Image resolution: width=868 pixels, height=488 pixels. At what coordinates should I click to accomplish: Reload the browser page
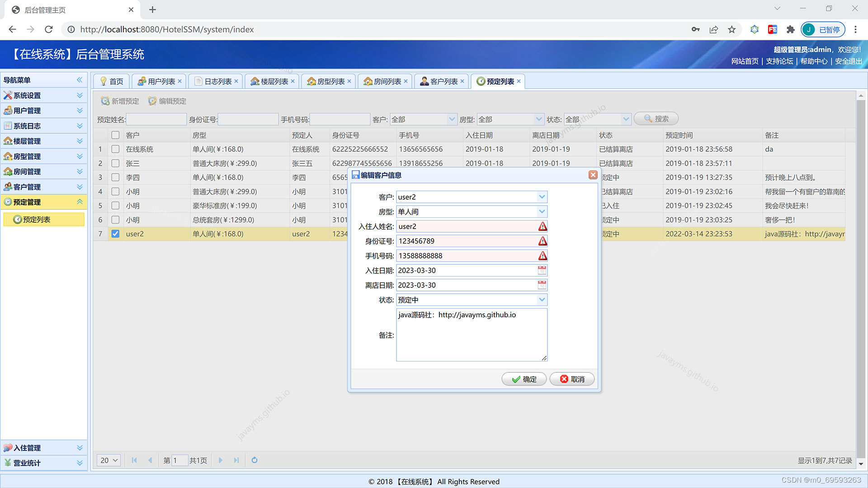click(x=49, y=29)
